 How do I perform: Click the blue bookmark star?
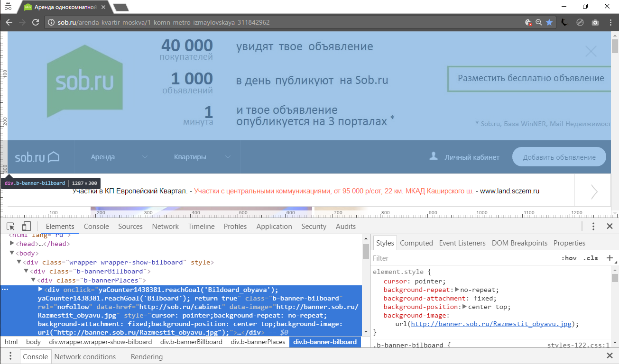[549, 22]
